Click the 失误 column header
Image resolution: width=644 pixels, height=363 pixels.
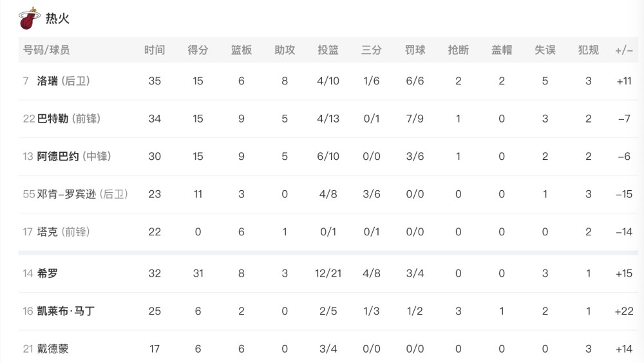545,50
